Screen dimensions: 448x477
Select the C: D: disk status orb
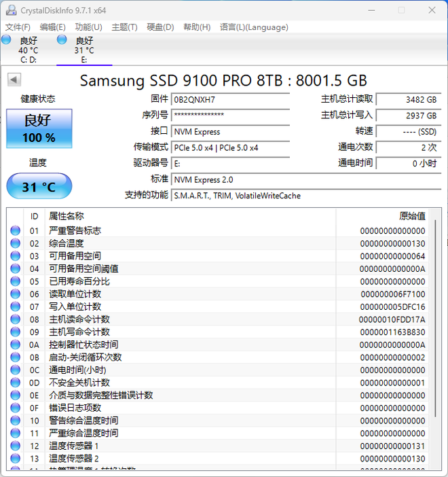7,40
